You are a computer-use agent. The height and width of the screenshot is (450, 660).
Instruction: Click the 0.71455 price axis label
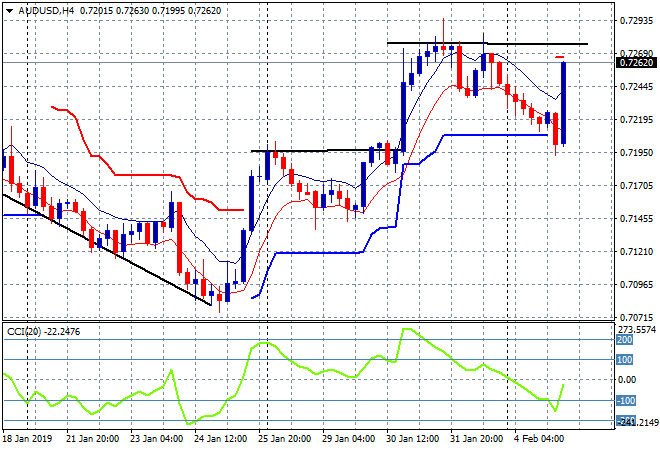coord(636,218)
